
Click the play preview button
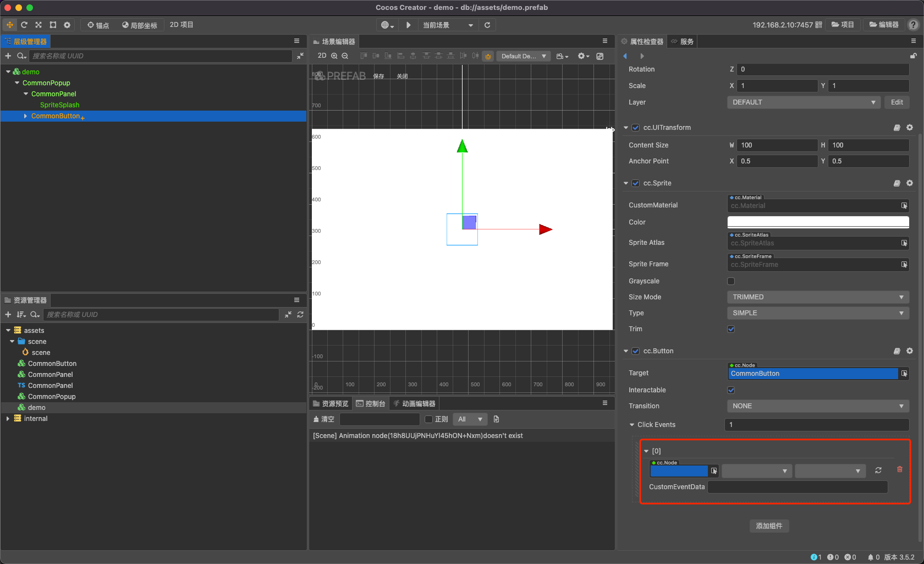[x=408, y=25]
